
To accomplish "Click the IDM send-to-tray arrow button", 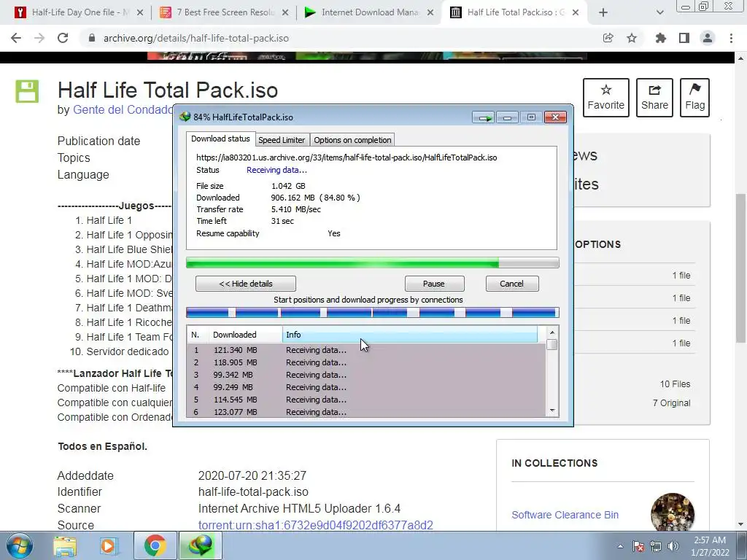I will click(x=484, y=117).
